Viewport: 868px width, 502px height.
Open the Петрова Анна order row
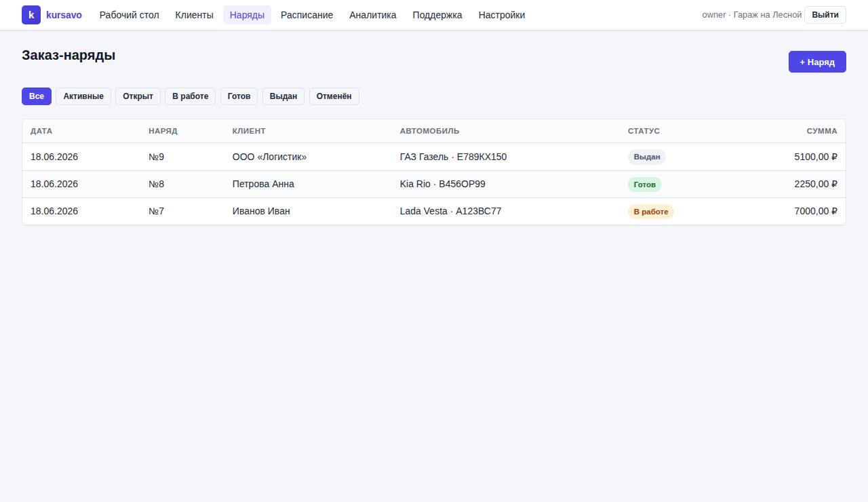[x=434, y=184]
